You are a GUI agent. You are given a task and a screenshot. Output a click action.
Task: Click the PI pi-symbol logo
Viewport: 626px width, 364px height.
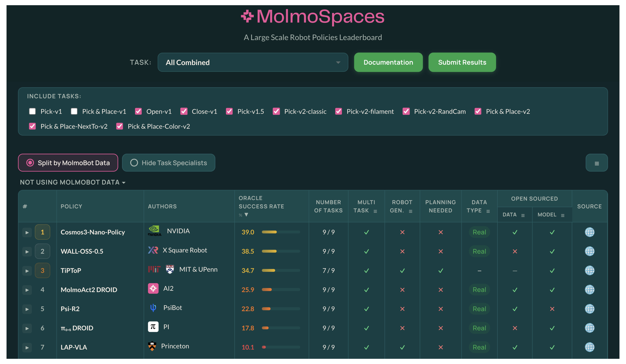point(153,326)
